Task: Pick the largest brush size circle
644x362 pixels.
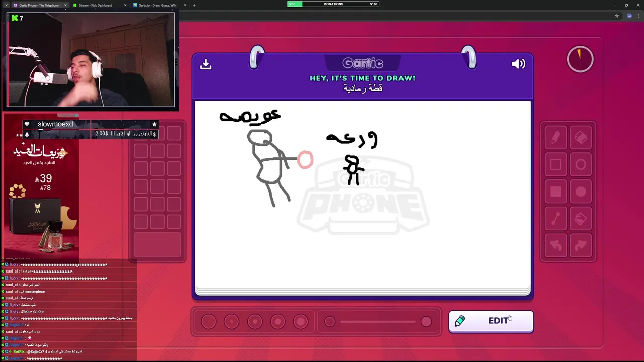Action: click(301, 322)
